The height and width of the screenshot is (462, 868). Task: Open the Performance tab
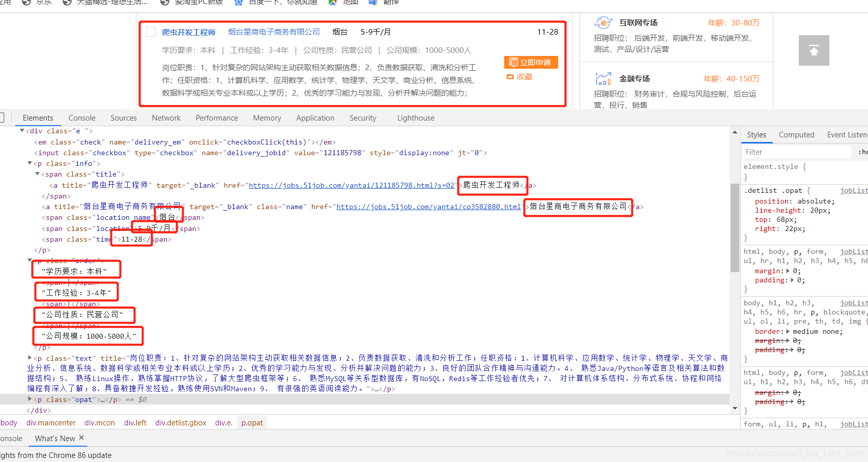[217, 118]
